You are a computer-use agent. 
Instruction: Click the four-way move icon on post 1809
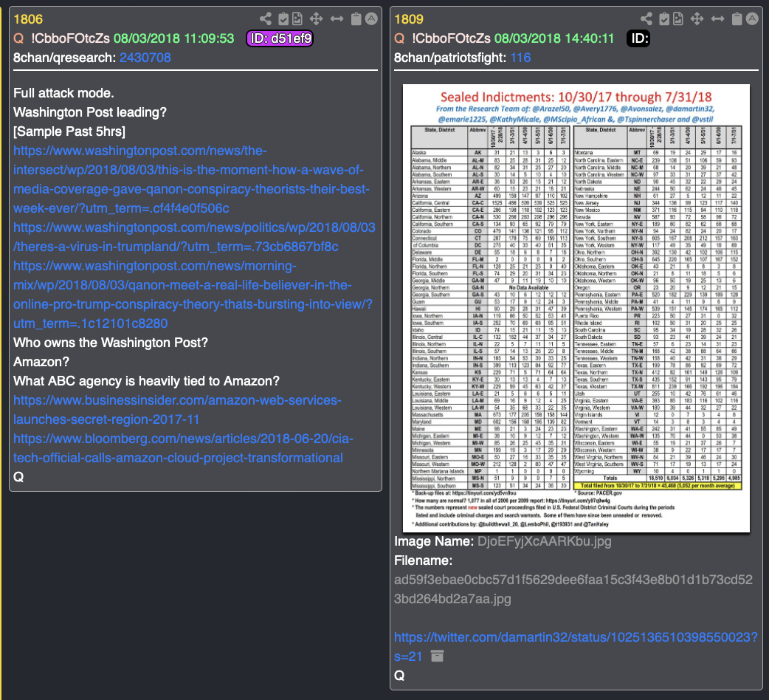697,19
